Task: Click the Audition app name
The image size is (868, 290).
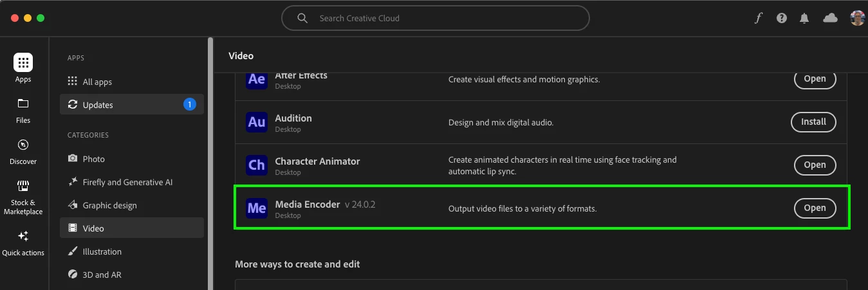Action: point(293,118)
